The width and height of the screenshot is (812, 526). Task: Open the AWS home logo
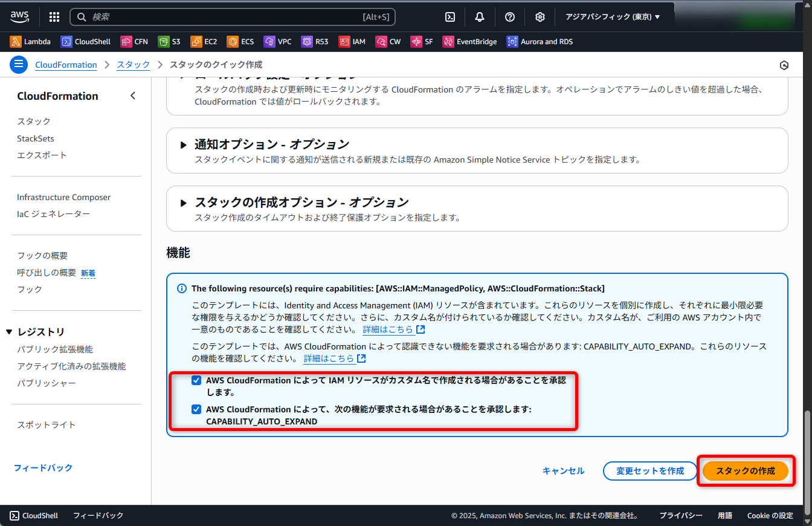click(x=20, y=16)
